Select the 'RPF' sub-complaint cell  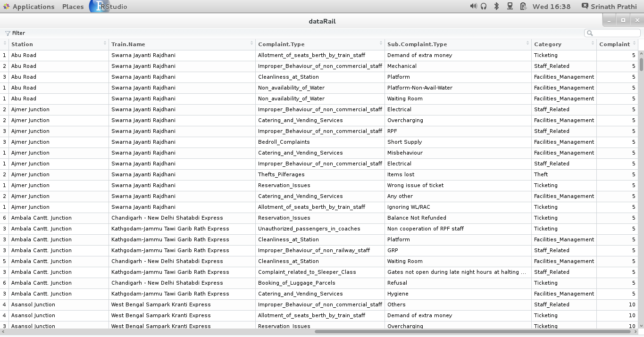click(458, 131)
